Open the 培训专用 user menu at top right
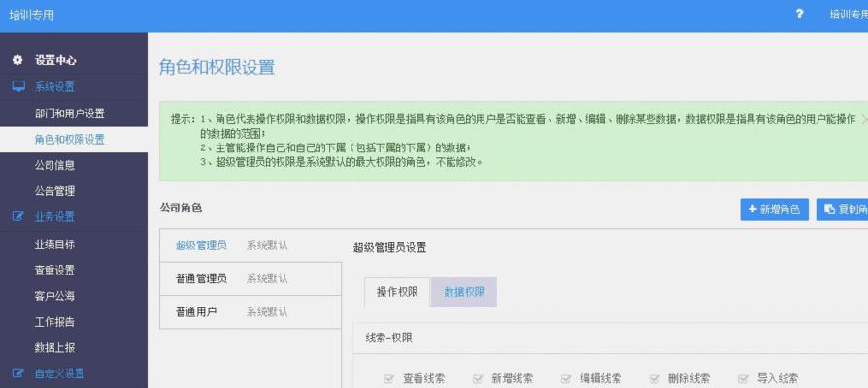This screenshot has height=388, width=868. coord(849,15)
